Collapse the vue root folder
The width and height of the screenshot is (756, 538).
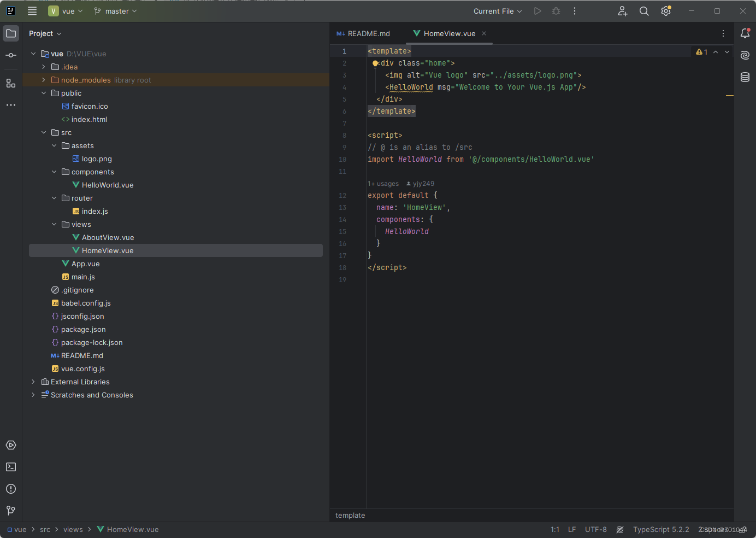33,54
